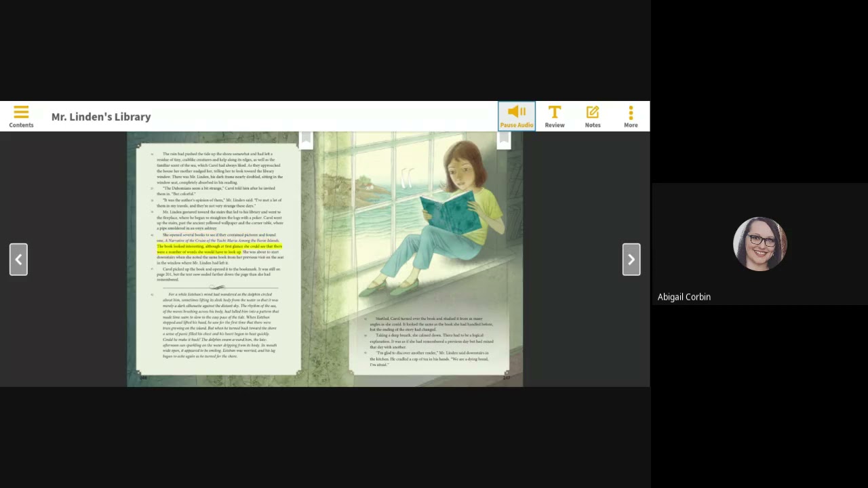Click the paragraph 'Mr. Linden gestured toward the stairs'

pos(220,220)
